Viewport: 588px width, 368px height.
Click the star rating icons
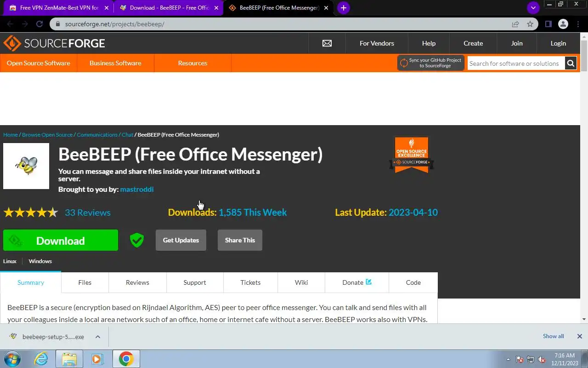pyautogui.click(x=31, y=213)
